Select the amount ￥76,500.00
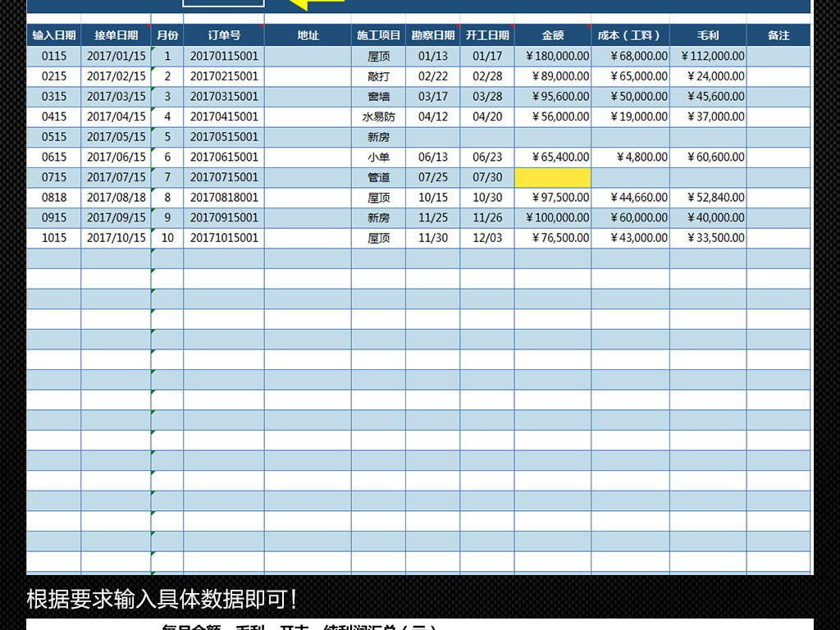Viewport: 840px width, 630px height. [x=553, y=238]
